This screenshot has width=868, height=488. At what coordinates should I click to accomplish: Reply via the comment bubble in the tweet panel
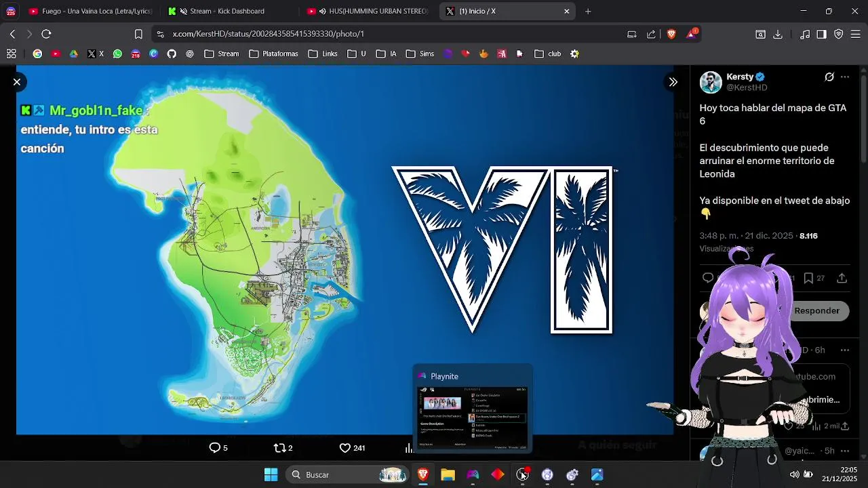tap(707, 278)
